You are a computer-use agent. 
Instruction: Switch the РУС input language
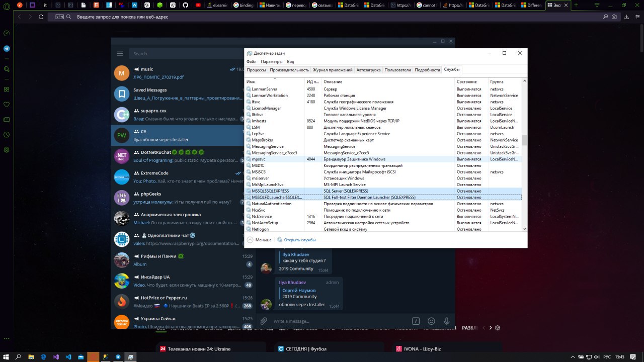click(x=607, y=356)
